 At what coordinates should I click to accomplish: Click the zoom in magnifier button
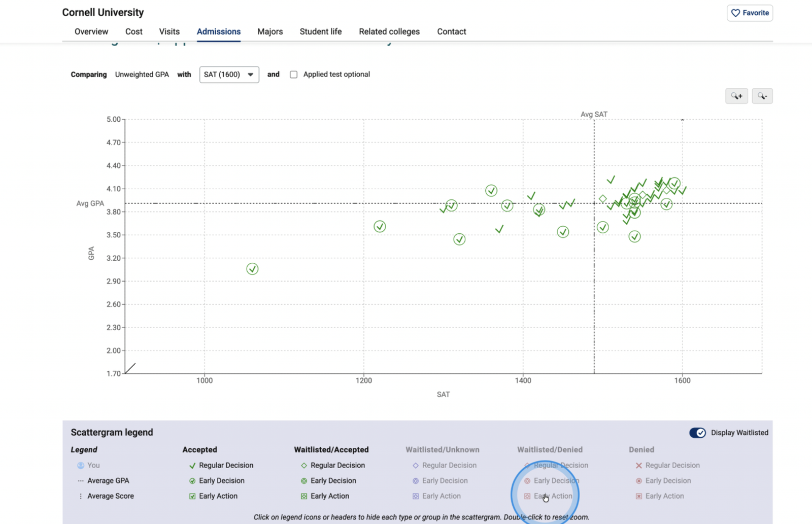tap(736, 96)
